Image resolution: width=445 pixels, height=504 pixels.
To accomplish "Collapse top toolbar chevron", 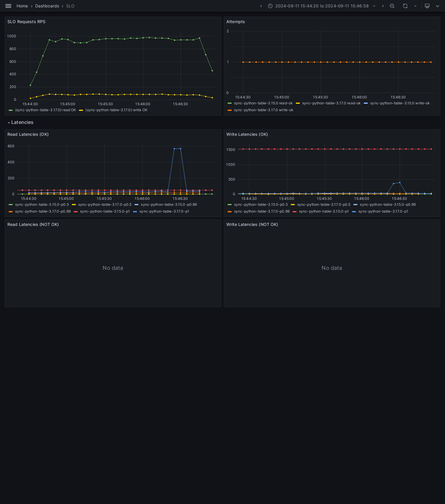I will (438, 6).
